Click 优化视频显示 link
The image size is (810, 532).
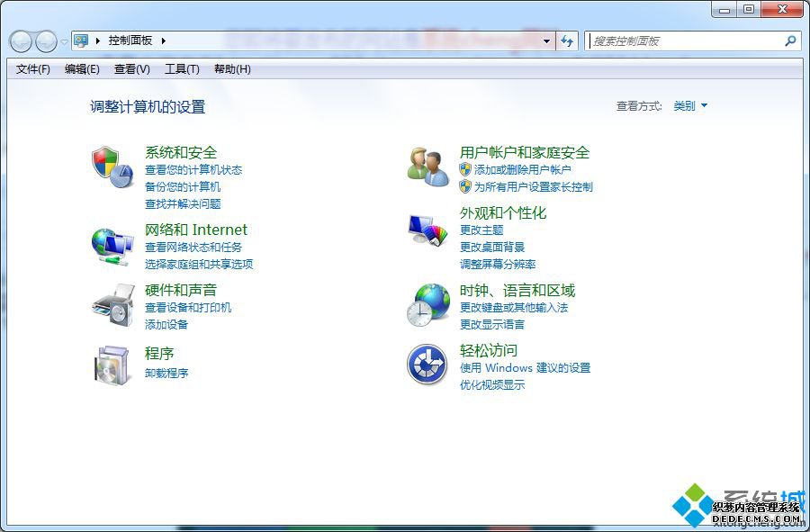click(x=491, y=384)
